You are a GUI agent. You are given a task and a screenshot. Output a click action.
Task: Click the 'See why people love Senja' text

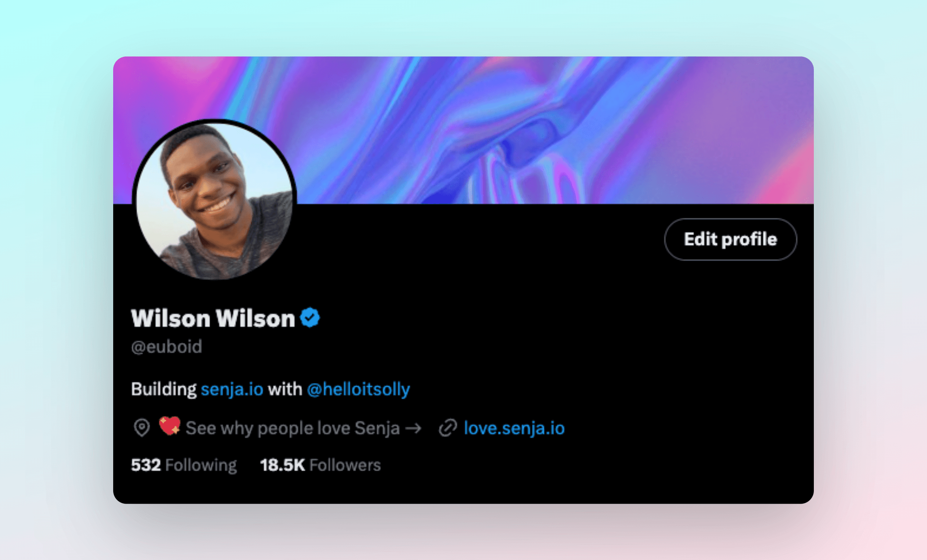click(292, 428)
